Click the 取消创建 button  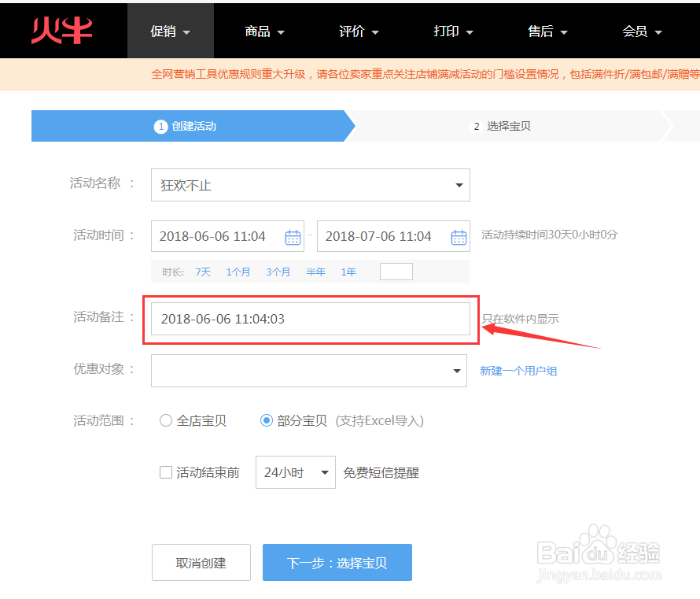201,562
